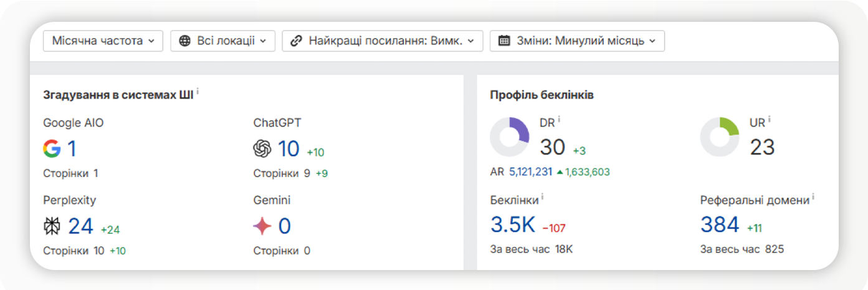Click the AR value 5,121,231
This screenshot has height=290, width=868.
(530, 172)
